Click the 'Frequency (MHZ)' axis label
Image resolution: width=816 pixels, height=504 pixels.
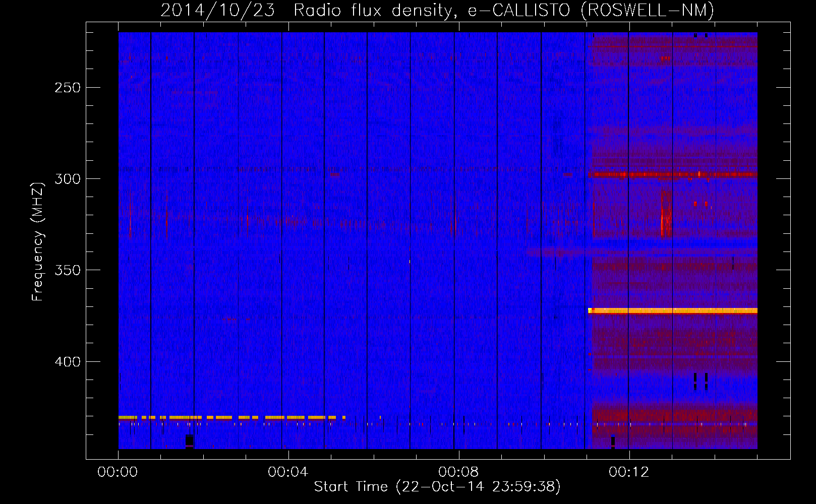[x=38, y=241]
